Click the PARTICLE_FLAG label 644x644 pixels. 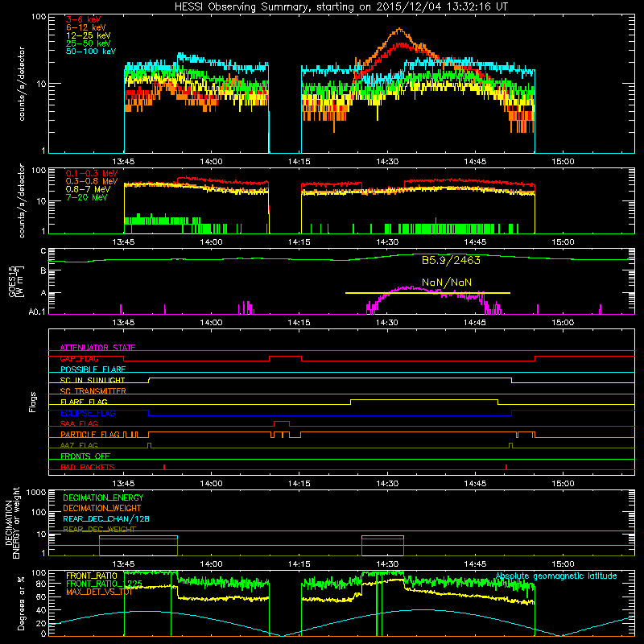click(x=90, y=434)
